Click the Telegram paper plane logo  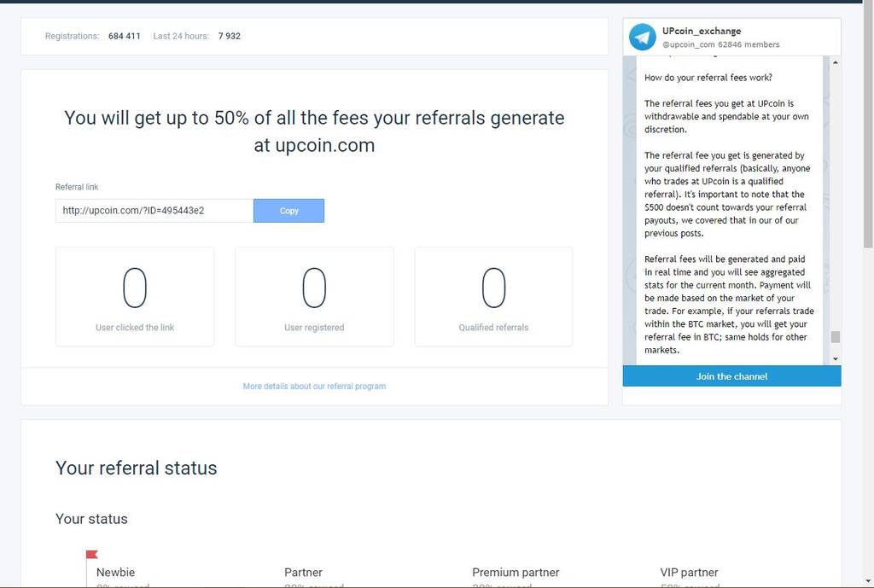pyautogui.click(x=643, y=37)
